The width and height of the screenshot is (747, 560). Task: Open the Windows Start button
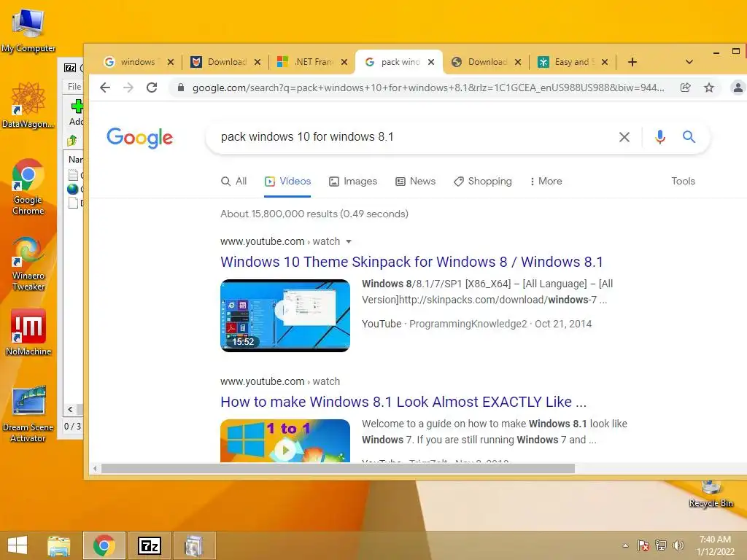pos(18,545)
